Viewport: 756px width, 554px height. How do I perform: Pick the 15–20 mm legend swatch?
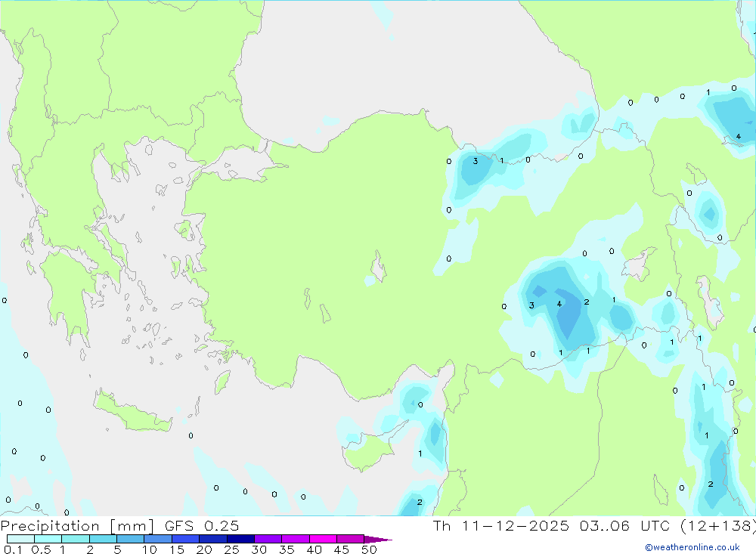186,539
